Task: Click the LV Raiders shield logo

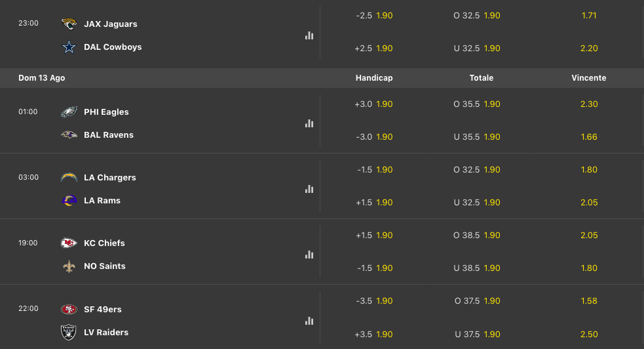Action: (x=69, y=333)
